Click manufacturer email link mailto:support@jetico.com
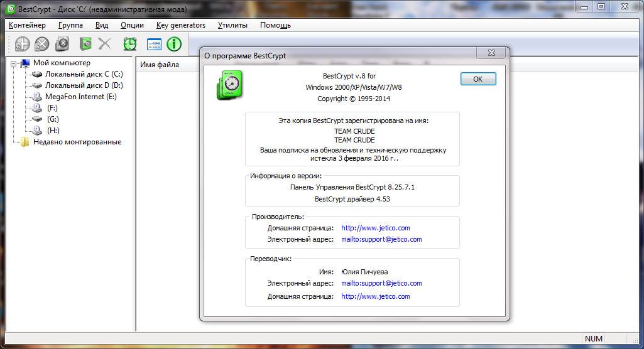This screenshot has width=644, height=349. 381,239
